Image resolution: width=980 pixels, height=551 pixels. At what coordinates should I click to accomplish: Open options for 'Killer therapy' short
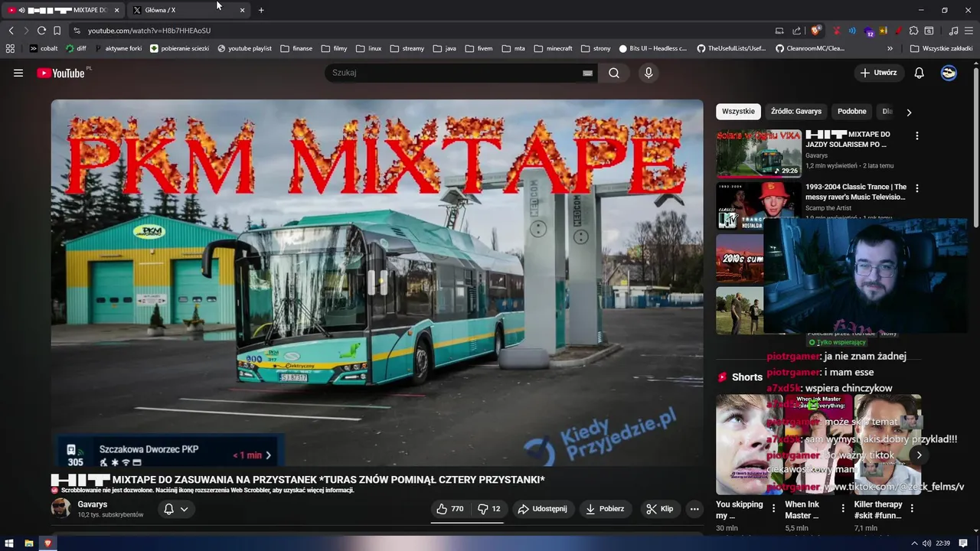(912, 508)
